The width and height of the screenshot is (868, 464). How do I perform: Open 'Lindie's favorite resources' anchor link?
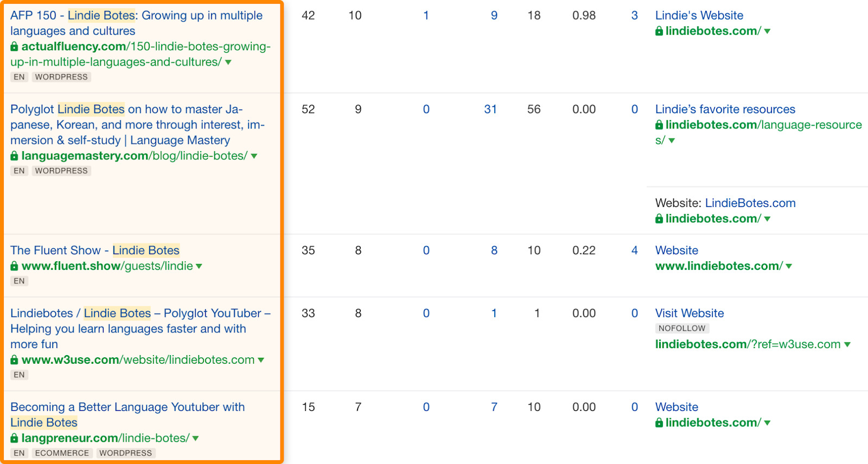click(x=725, y=109)
